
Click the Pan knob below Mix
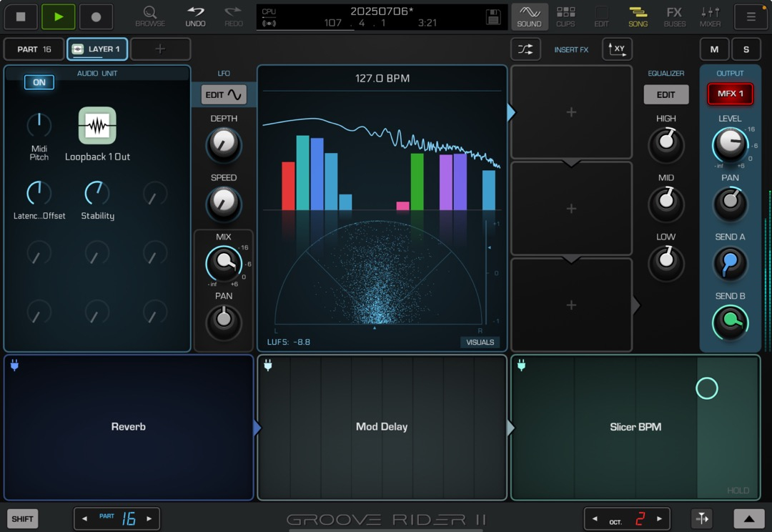click(x=224, y=321)
